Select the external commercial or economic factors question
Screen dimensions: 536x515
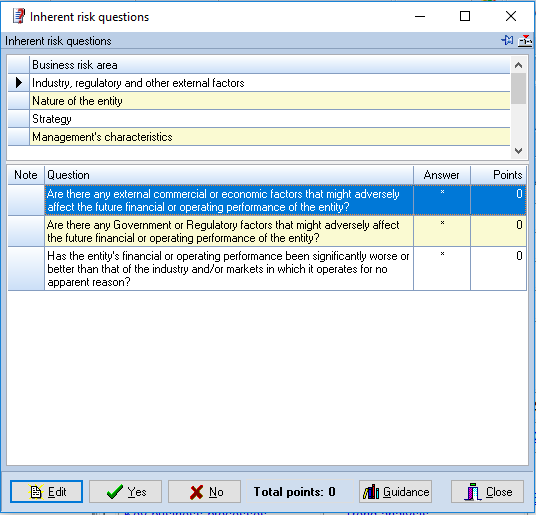(x=229, y=200)
